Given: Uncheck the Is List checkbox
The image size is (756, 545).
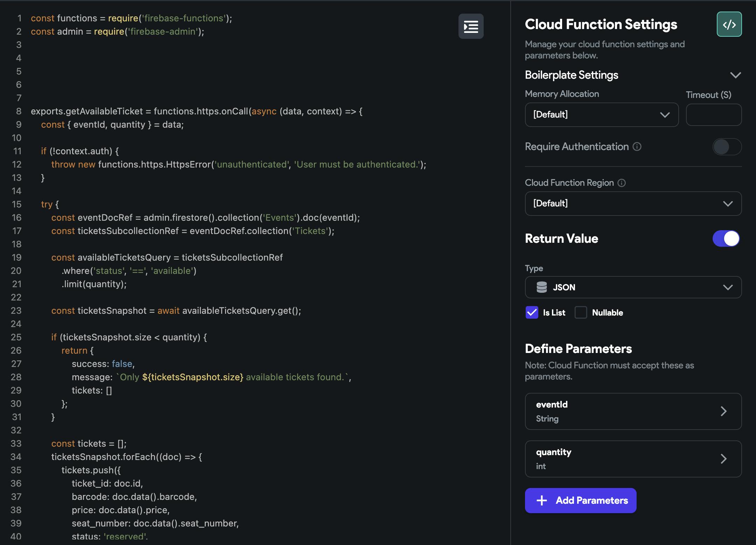Looking at the screenshot, I should pos(532,312).
